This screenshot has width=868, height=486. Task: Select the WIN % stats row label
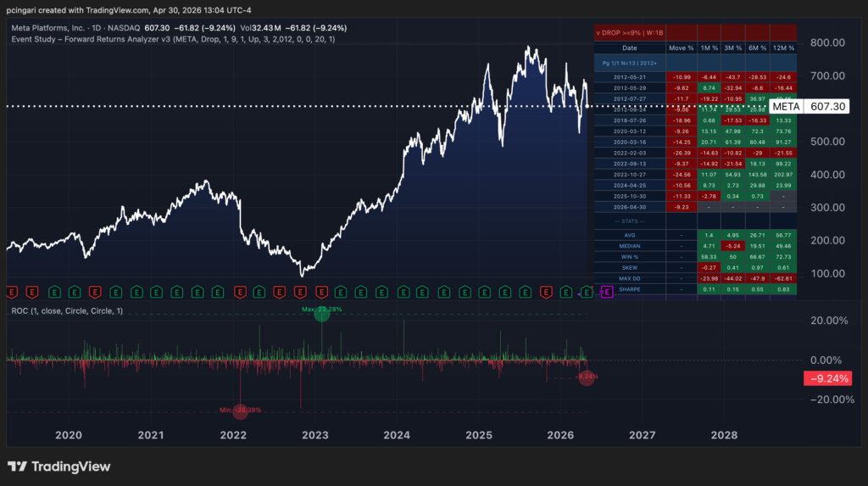(x=630, y=254)
